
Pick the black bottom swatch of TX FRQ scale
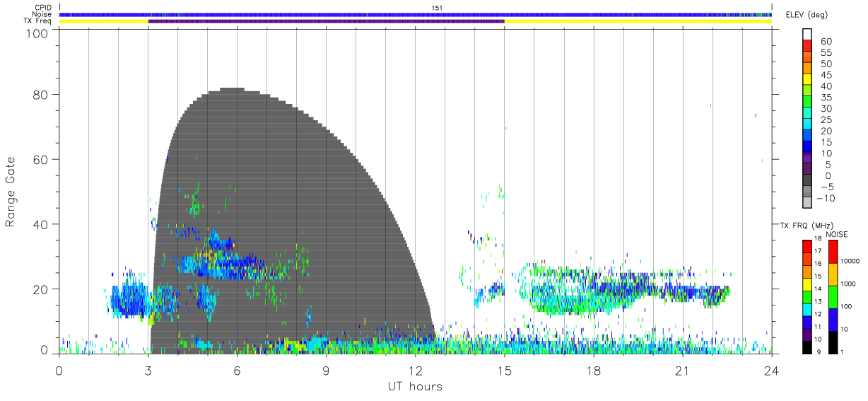pos(807,346)
